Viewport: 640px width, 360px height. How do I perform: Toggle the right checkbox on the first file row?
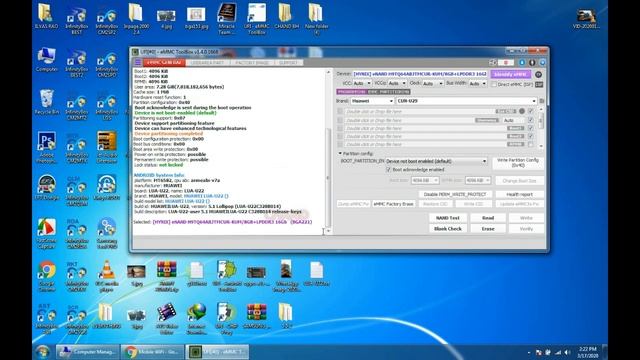(530, 111)
